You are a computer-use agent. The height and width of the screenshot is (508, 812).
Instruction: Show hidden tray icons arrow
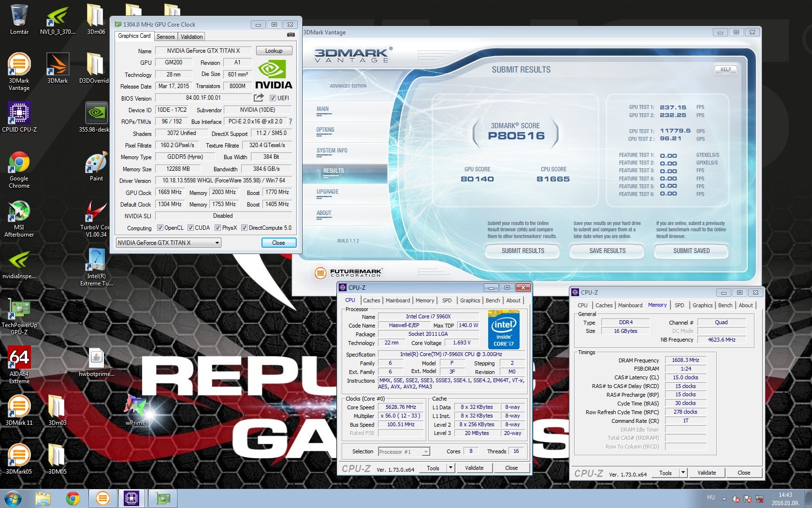(724, 499)
